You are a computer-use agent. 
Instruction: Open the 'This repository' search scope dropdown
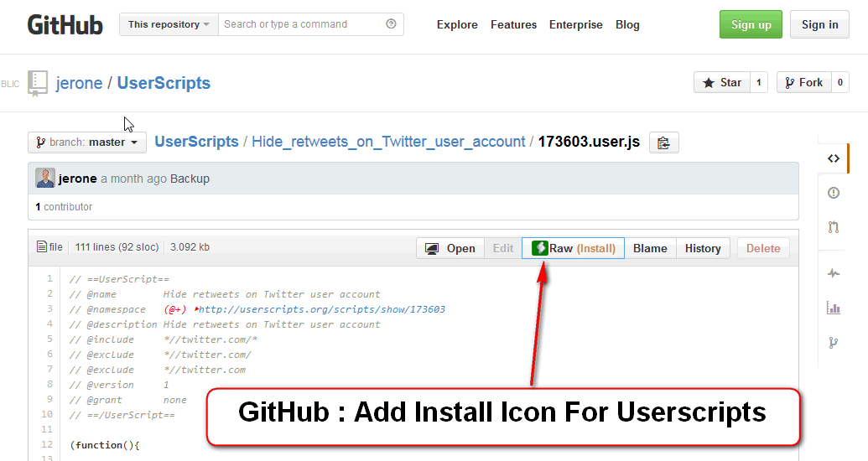[x=169, y=24]
